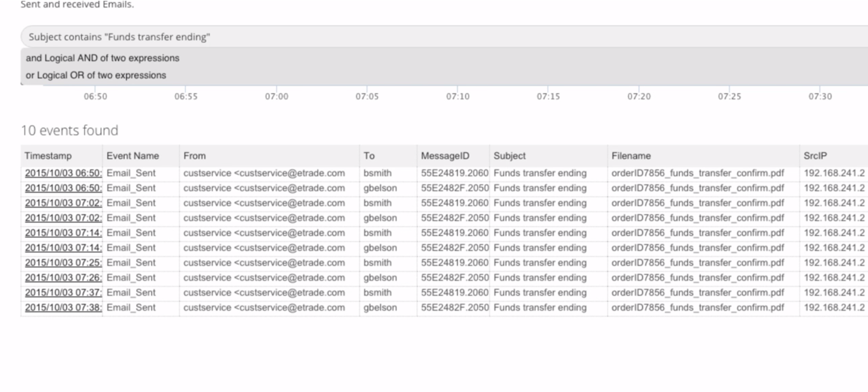868x392 pixels.
Task: Open the 07:25 timestamp link
Action: coord(63,263)
